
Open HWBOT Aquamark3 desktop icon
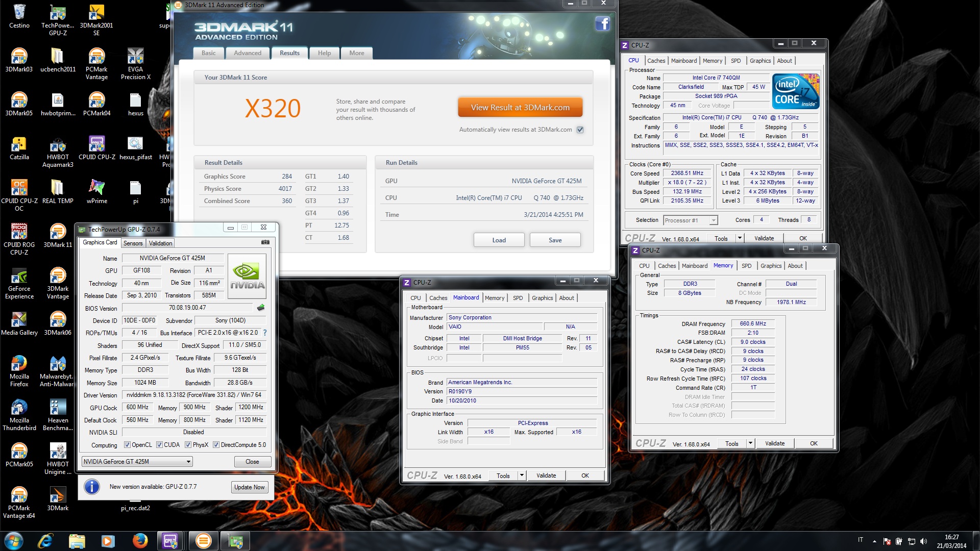58,152
